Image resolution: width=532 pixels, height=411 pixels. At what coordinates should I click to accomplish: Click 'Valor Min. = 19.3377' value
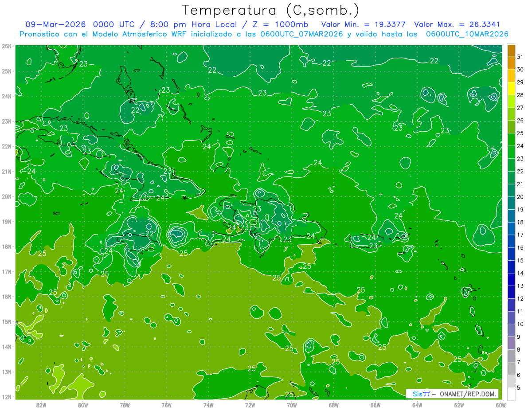click(364, 24)
